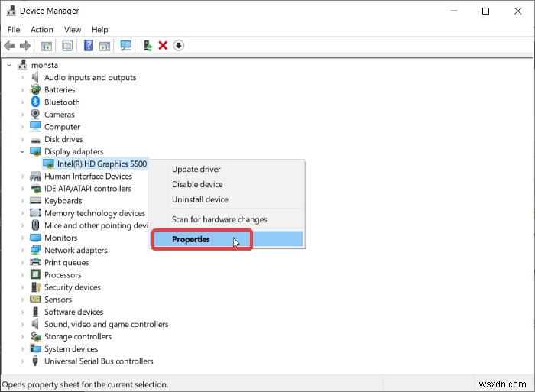Select the monsta computer name

point(44,65)
